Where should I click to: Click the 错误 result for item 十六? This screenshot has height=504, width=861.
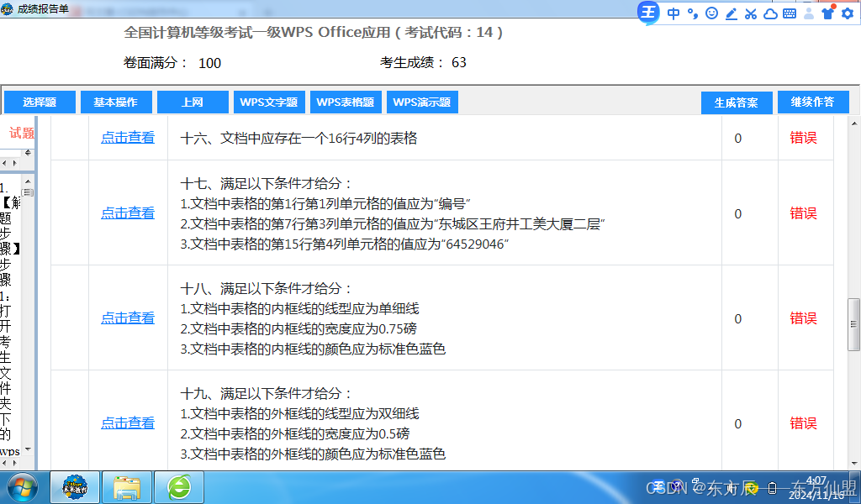[x=803, y=138]
